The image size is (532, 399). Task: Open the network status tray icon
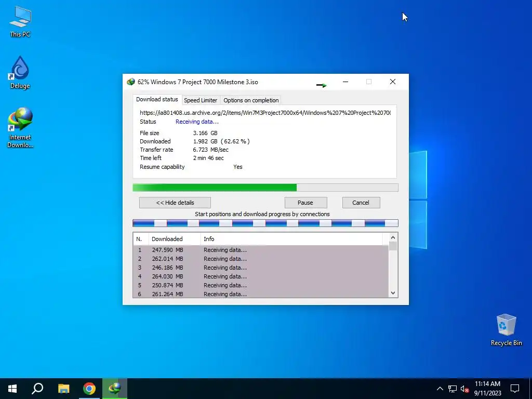coord(453,389)
